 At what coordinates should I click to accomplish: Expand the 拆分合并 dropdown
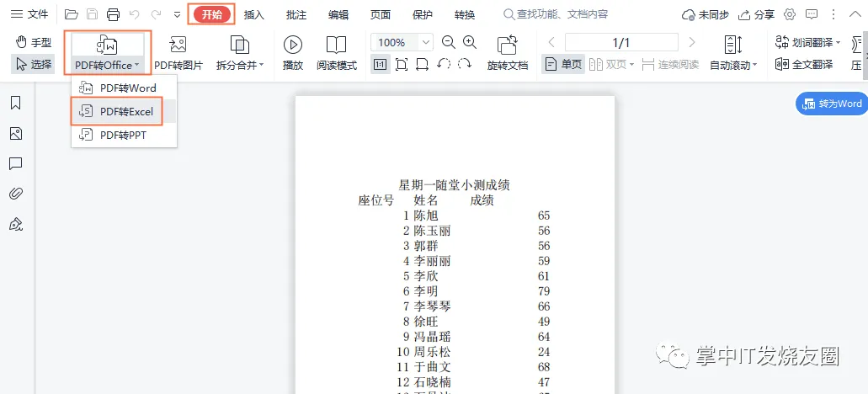(x=240, y=65)
